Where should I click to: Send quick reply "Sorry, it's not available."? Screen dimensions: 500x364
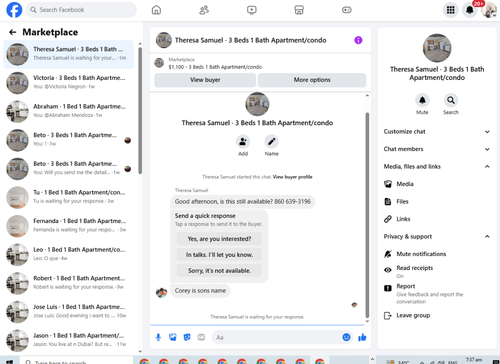(x=219, y=271)
